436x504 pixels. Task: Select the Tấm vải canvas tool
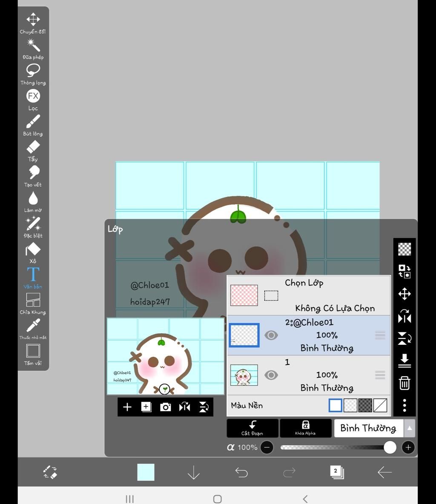[33, 355]
